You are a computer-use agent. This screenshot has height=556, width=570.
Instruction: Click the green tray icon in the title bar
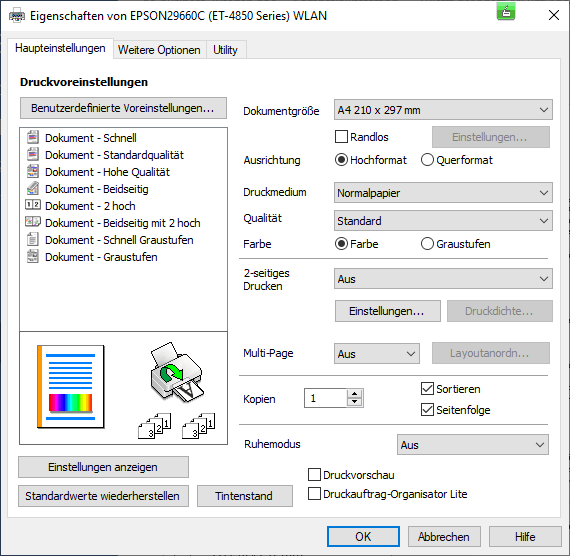coord(506,12)
